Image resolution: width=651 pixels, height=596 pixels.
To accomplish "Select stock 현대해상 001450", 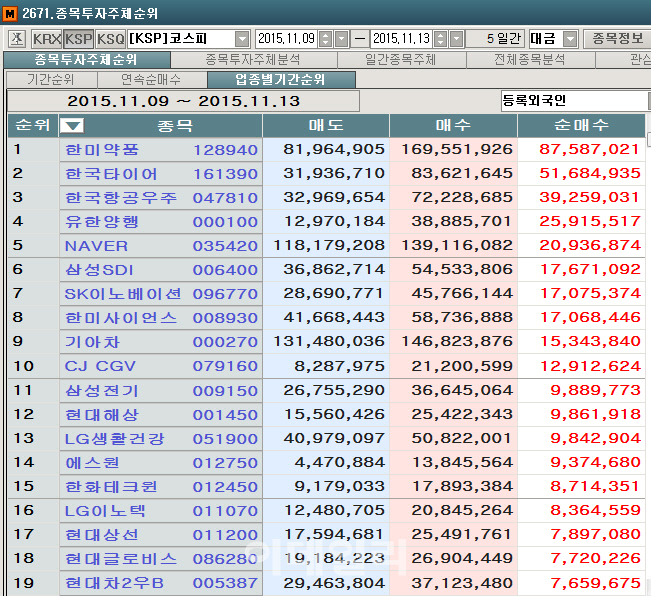I will point(161,415).
